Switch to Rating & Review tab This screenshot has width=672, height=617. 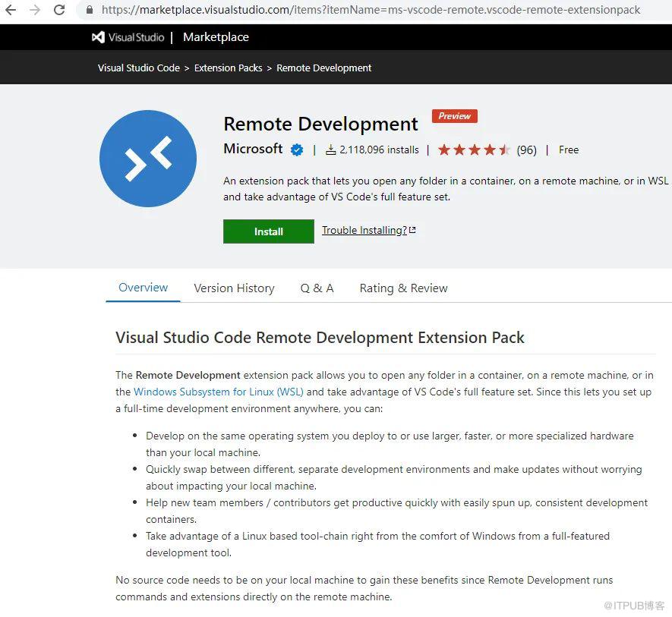403,288
